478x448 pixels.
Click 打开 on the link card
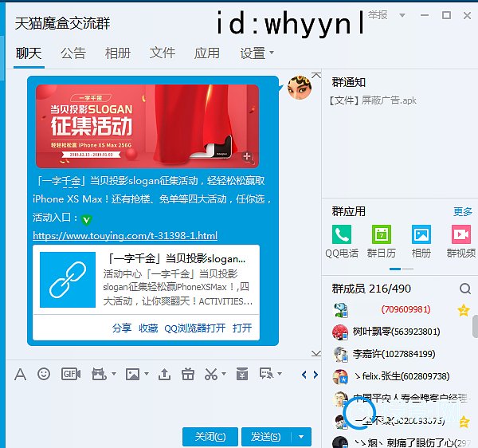242,328
